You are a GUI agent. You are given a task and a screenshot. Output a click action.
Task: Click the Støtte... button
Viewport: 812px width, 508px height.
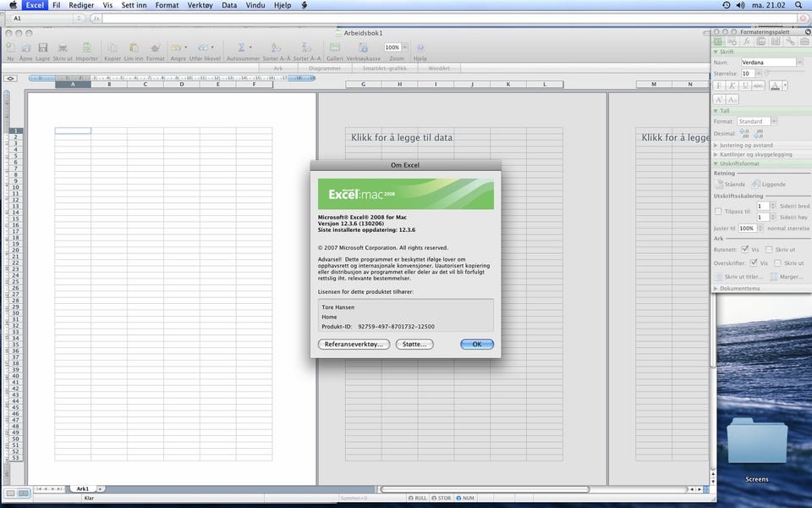pyautogui.click(x=414, y=345)
